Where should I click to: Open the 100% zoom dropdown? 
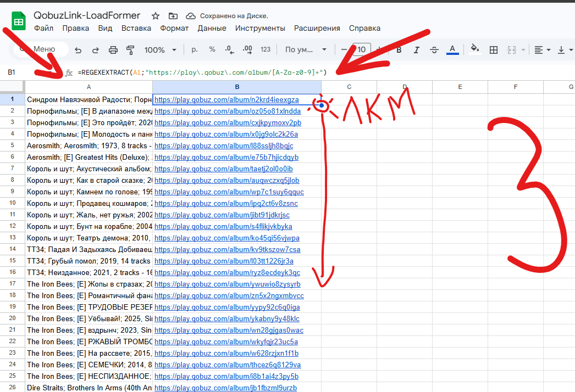point(160,50)
